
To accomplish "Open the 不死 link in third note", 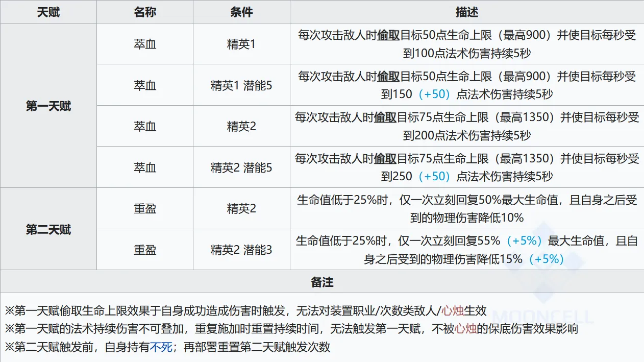I will tap(160, 347).
